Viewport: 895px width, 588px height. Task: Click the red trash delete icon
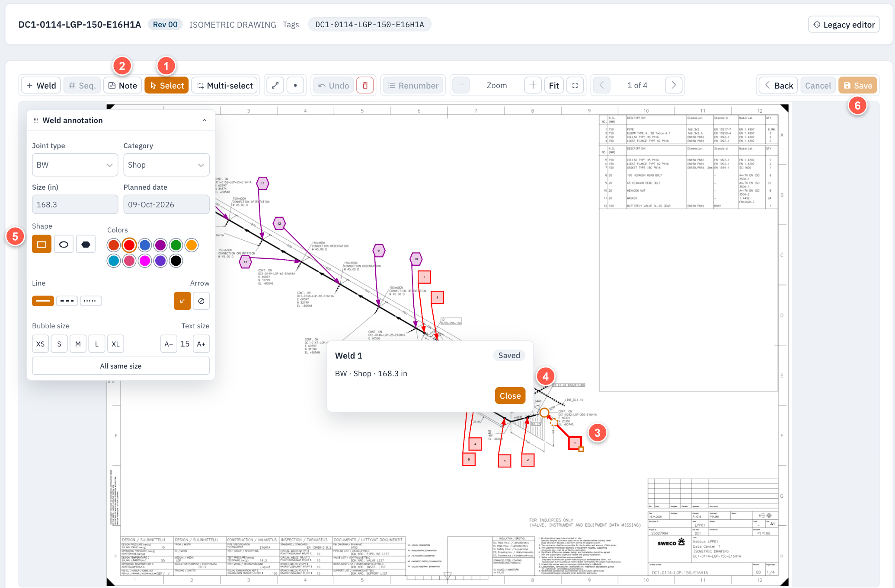pos(365,86)
